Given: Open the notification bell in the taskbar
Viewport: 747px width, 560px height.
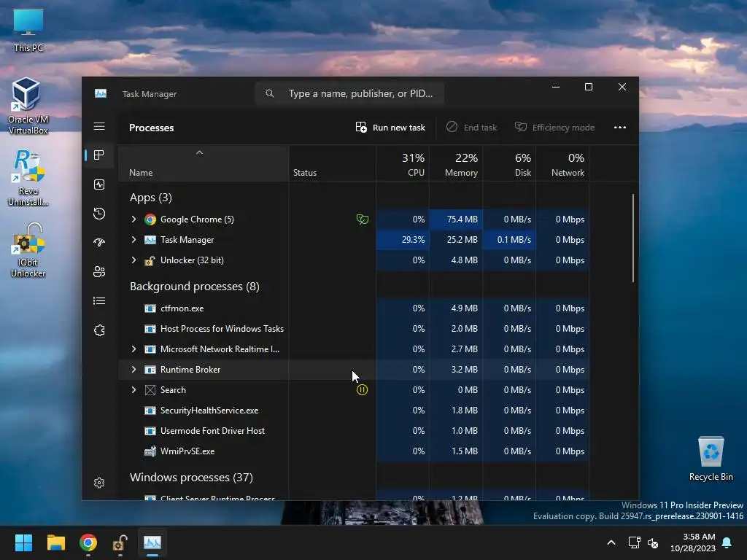Looking at the screenshot, I should click(727, 542).
